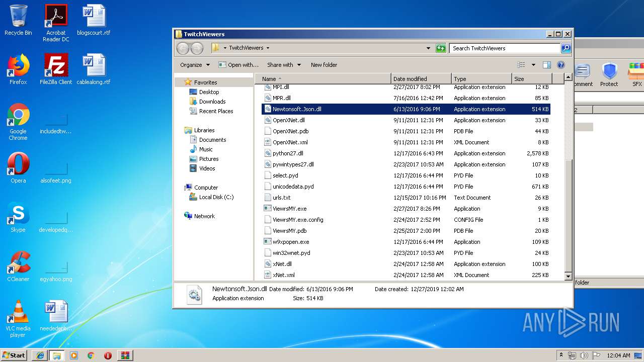
Task: Select the urls.txt file
Action: [x=406, y=198]
